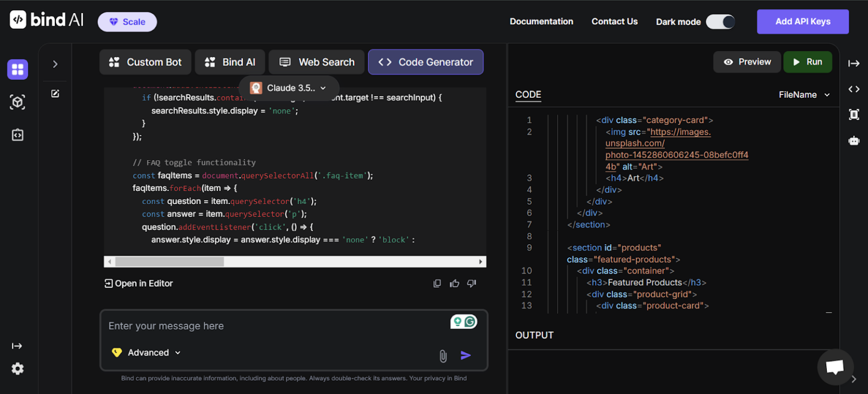
Task: Click the paperclip attach file icon
Action: [443, 356]
